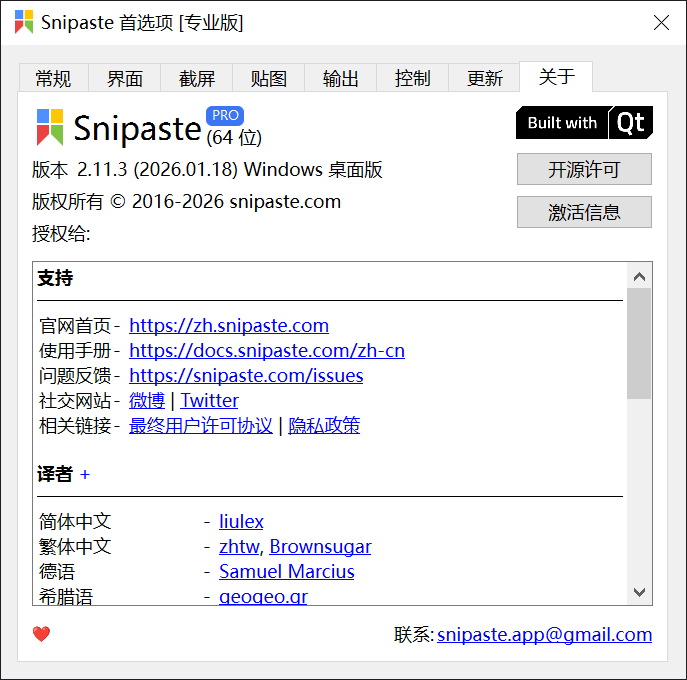Viewport: 687px width, 680px height.
Task: Click the (64 位) architecture label
Action: click(234, 138)
